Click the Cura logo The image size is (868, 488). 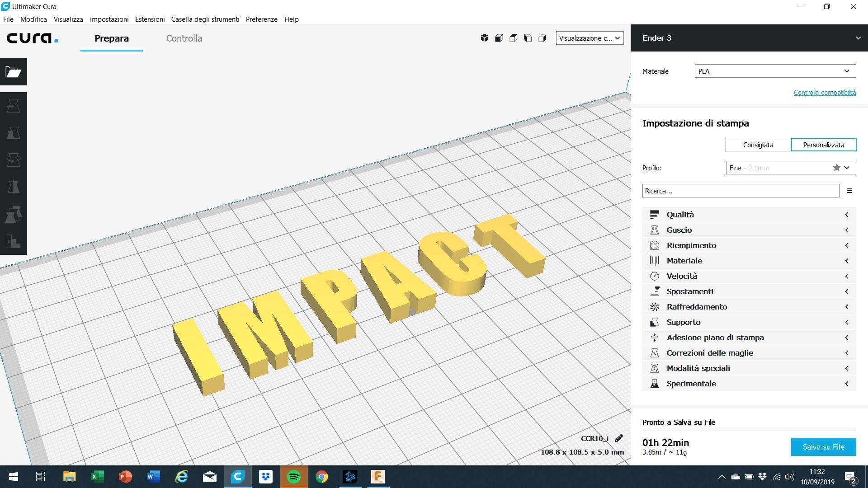click(x=33, y=38)
